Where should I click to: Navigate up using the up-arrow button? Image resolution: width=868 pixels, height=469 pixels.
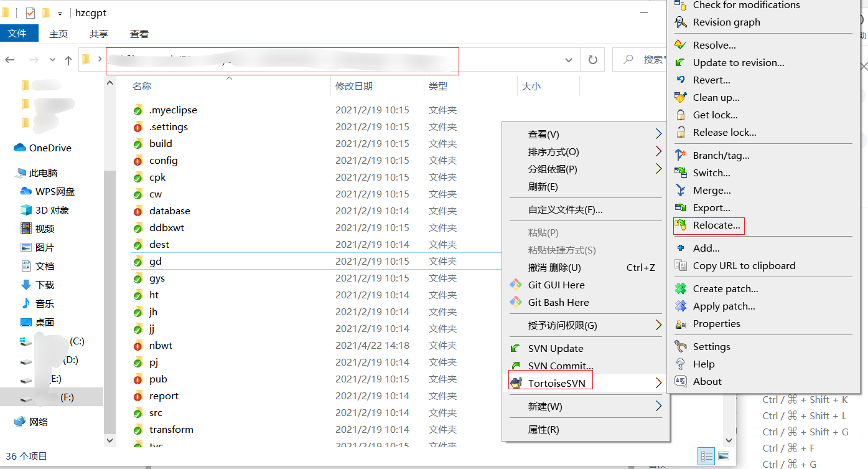68,60
